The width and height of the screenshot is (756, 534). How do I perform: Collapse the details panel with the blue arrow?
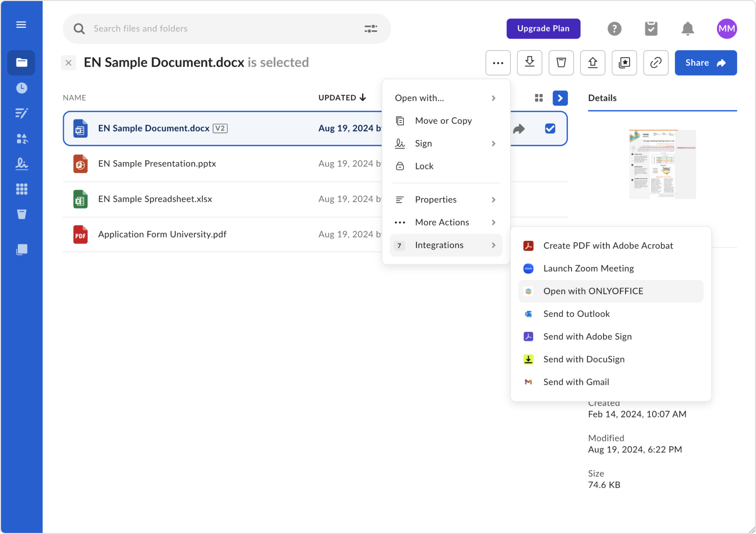(x=560, y=98)
